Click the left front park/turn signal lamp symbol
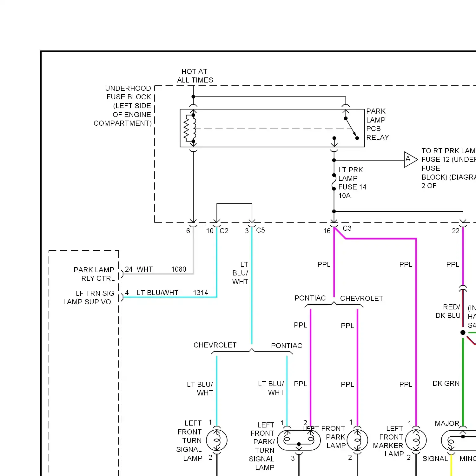This screenshot has height=476, width=476. pyautogui.click(x=299, y=440)
